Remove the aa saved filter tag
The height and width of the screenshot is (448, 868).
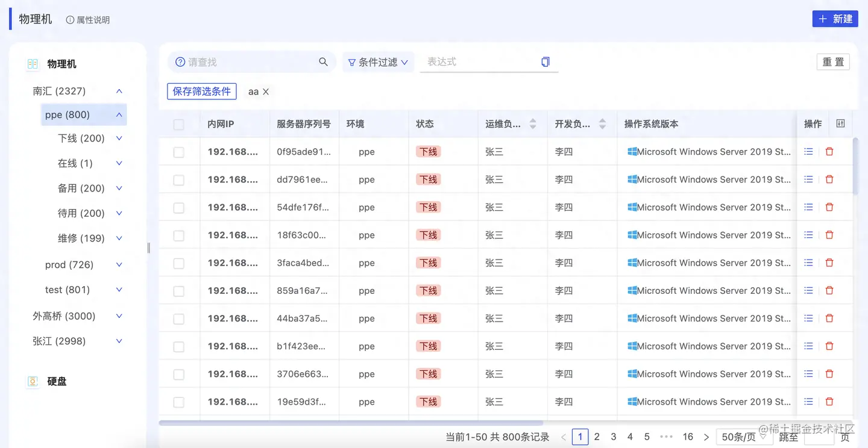(x=266, y=92)
